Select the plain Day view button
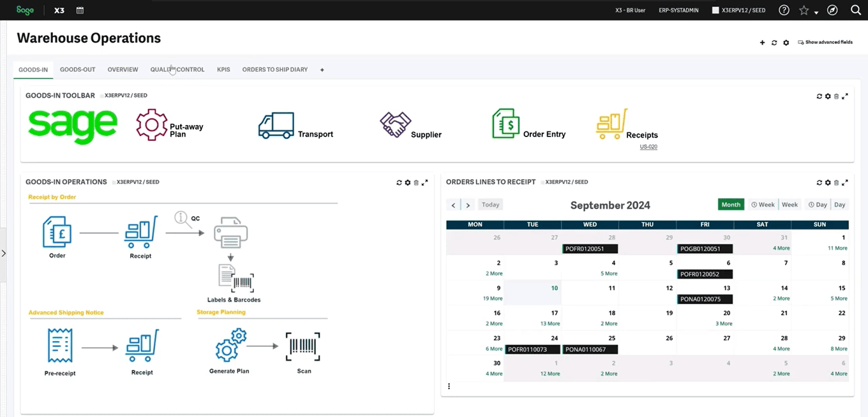868x417 pixels. [839, 205]
